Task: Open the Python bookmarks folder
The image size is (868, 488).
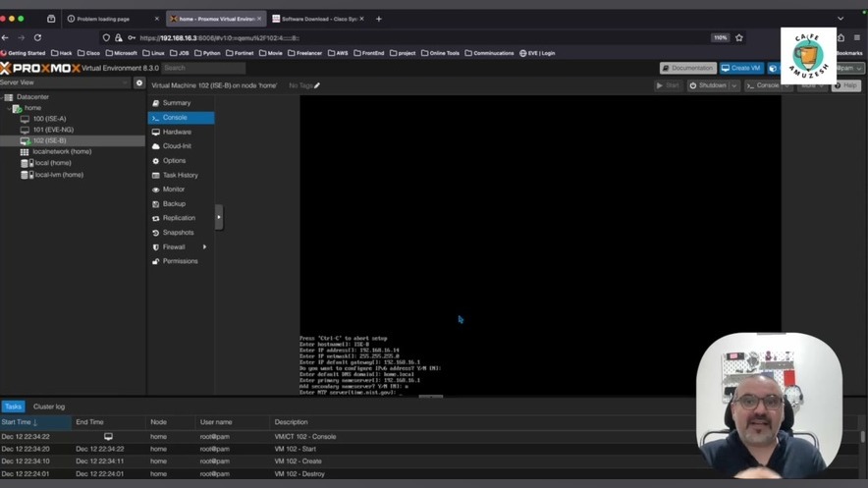Action: [x=207, y=53]
